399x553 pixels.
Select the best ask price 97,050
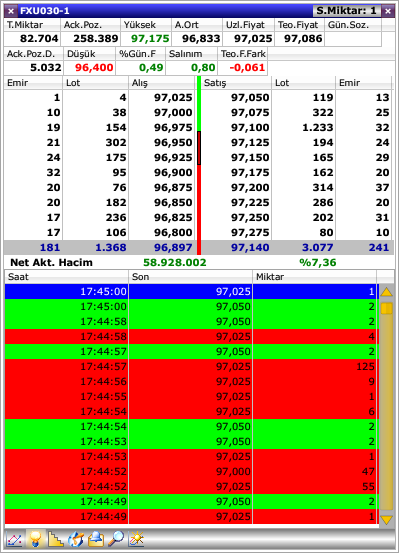click(250, 98)
